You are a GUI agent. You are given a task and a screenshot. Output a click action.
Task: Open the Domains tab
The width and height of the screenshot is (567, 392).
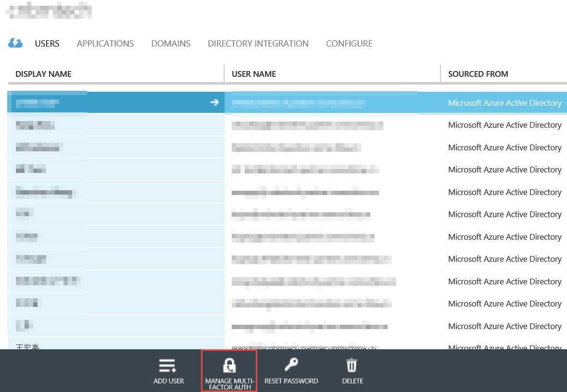(x=171, y=43)
